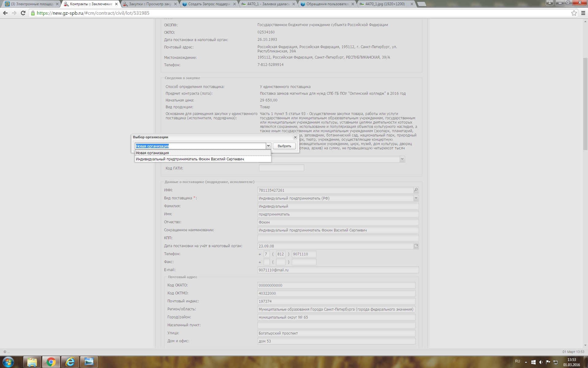Switch to Создать Запрос поддержки tab

[x=209, y=4]
